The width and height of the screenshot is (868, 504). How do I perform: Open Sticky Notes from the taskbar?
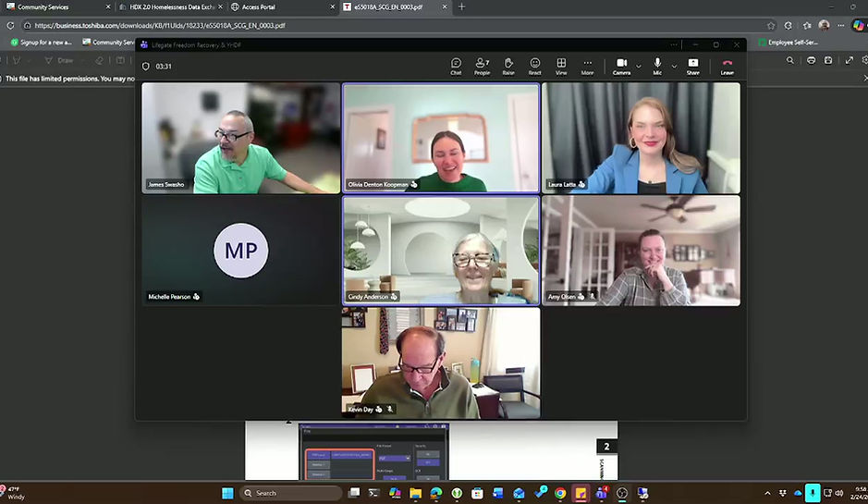(581, 493)
